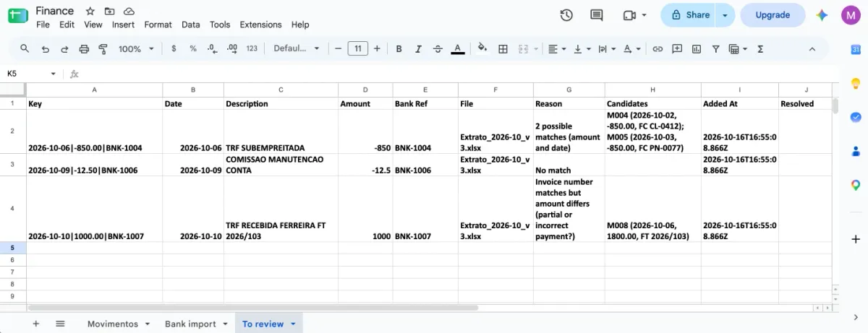Increase the font size
The height and width of the screenshot is (333, 868).
[x=377, y=48]
